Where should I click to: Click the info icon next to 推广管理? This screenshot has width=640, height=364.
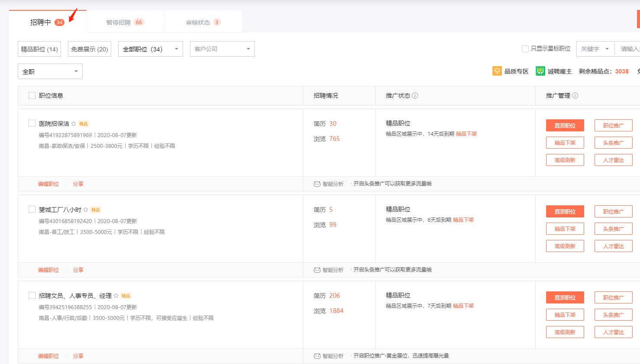click(575, 96)
